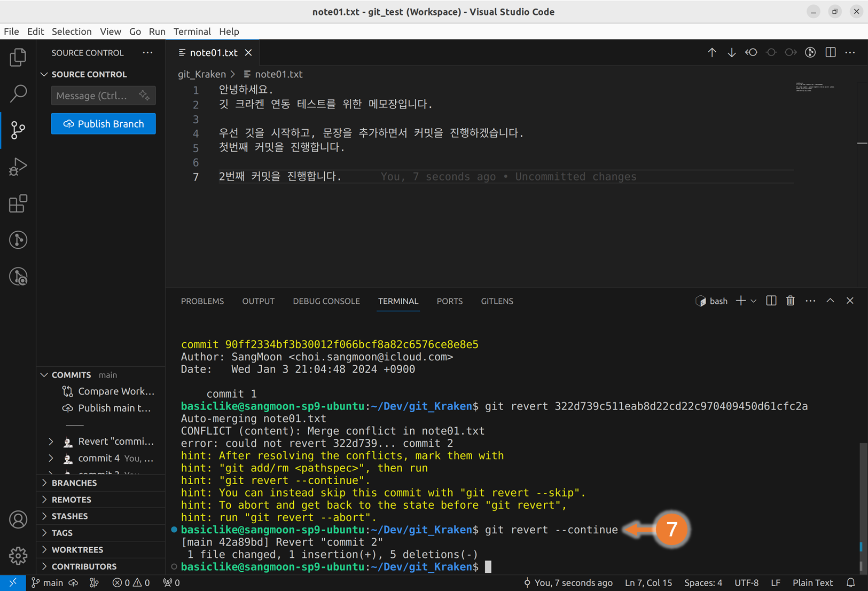
Task: Open the Search view in activity bar
Action: tap(18, 93)
